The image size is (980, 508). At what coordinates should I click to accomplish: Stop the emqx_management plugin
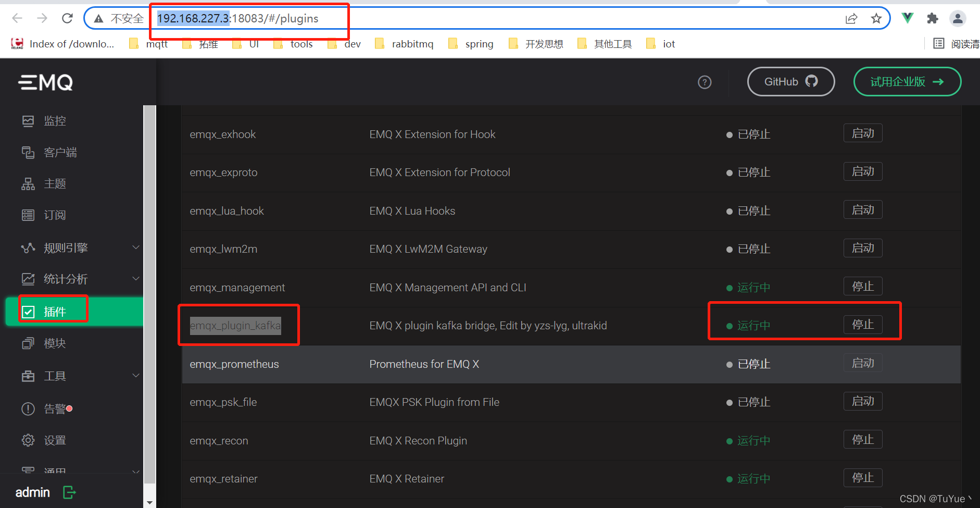[863, 287]
